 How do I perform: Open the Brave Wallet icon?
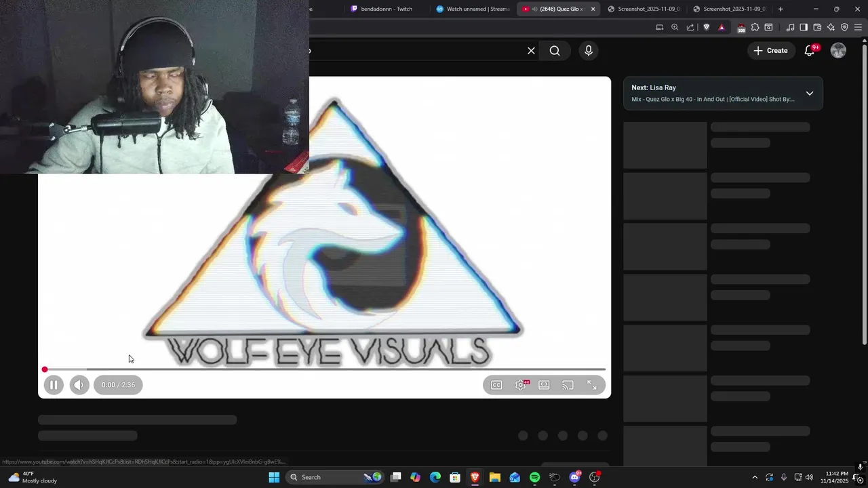pyautogui.click(x=817, y=27)
